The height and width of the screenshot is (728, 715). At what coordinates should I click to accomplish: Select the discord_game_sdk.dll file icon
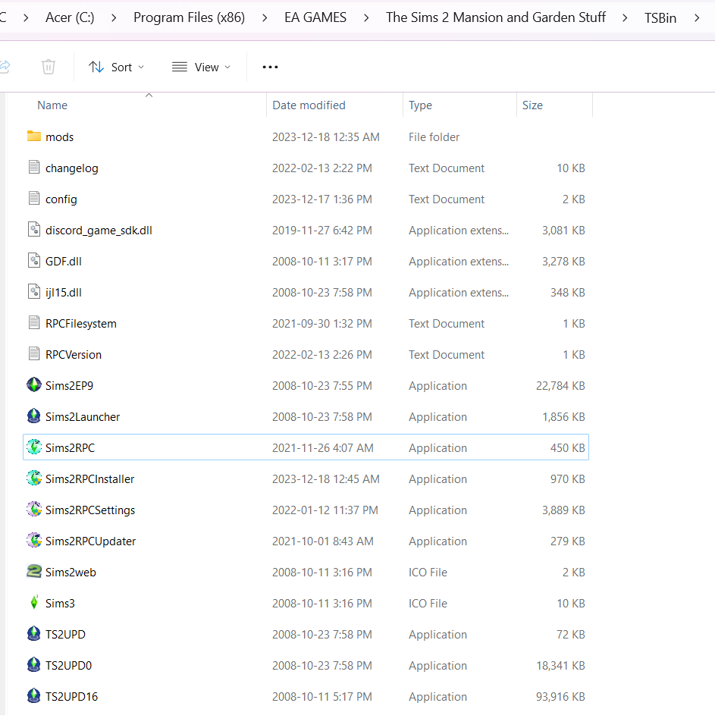pyautogui.click(x=33, y=230)
